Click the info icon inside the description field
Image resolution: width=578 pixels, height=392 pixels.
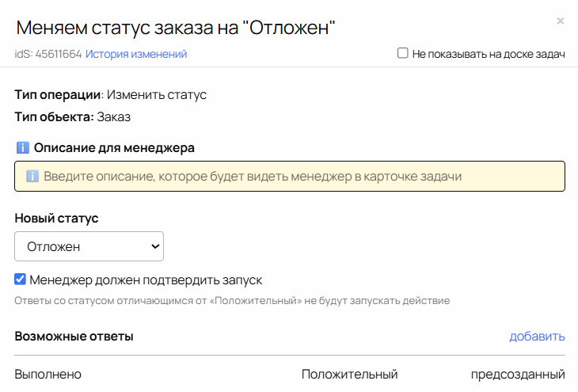coord(32,176)
